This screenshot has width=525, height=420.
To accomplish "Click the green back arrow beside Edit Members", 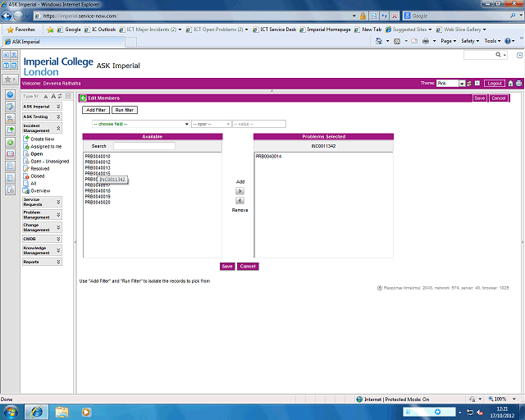I will click(x=83, y=98).
